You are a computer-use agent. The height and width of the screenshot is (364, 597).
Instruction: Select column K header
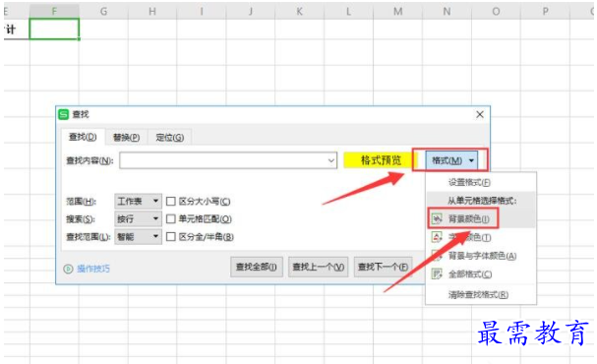[300, 11]
